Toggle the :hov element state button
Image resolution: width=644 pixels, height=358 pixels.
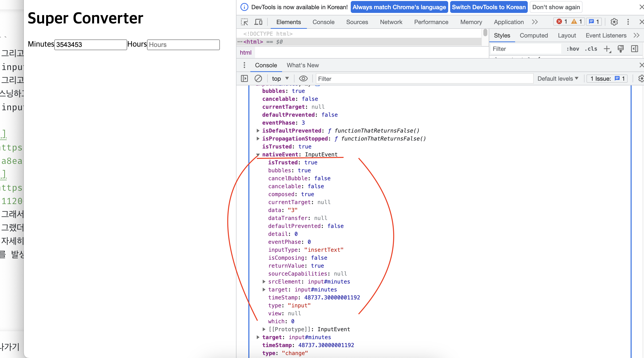[x=573, y=49]
